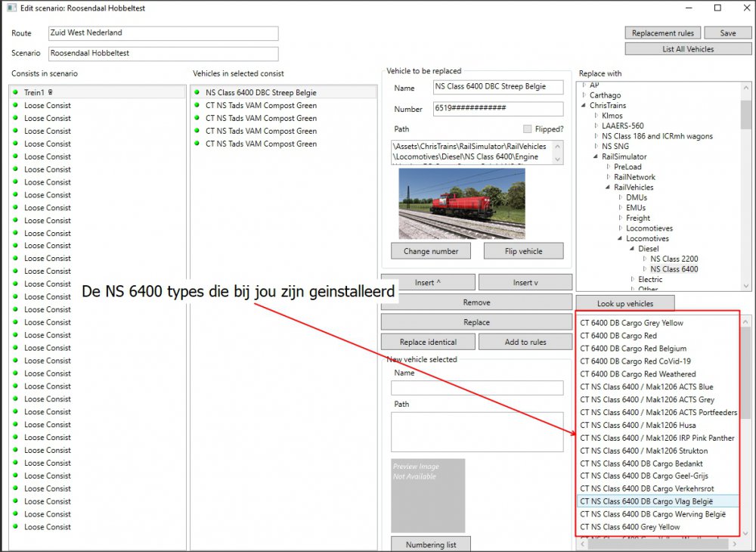The image size is (756, 552).
Task: Collapse the ChrisTrains tree node
Action: [584, 106]
